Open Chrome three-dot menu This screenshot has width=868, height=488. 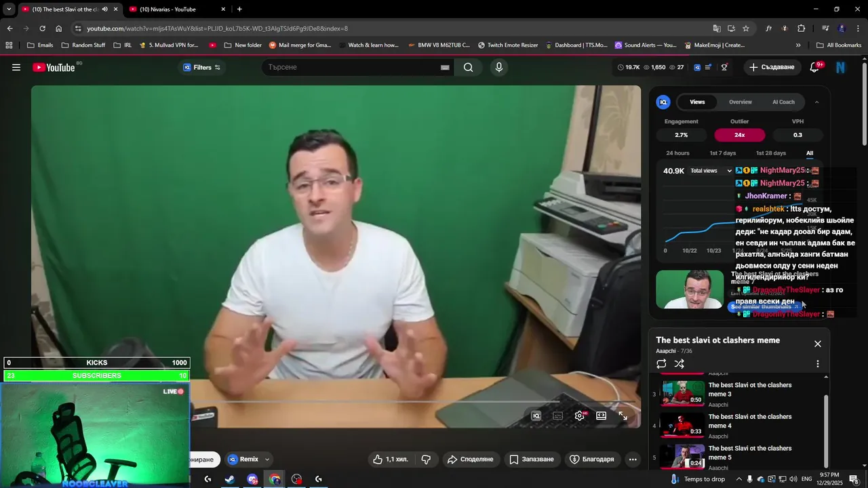[x=859, y=28]
